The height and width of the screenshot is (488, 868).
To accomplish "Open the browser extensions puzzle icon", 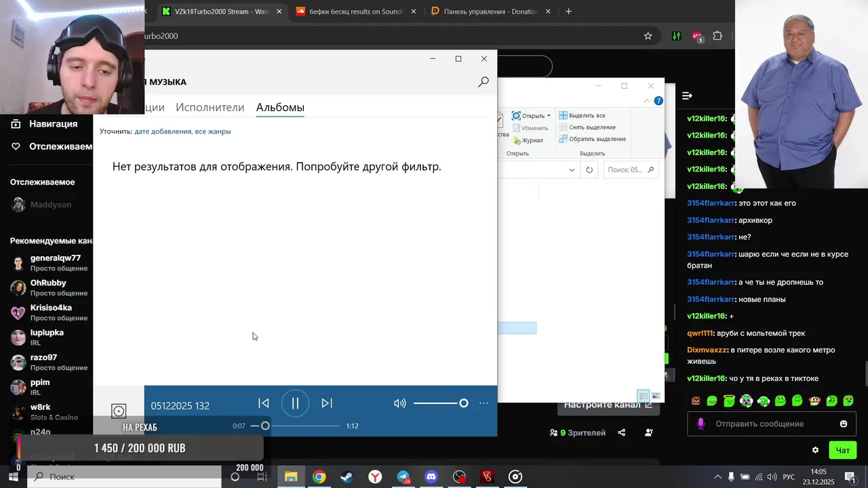I will pyautogui.click(x=717, y=36).
